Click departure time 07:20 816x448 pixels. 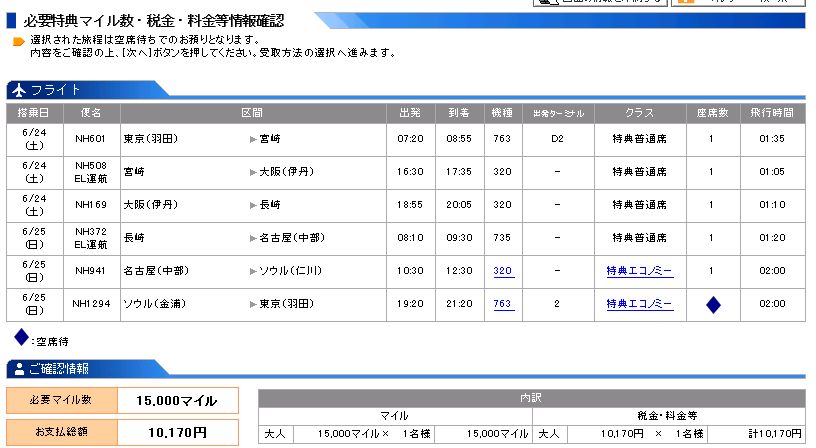tap(410, 139)
